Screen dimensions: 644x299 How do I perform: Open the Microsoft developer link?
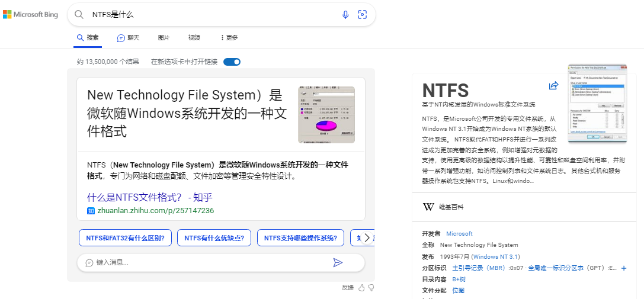459,233
